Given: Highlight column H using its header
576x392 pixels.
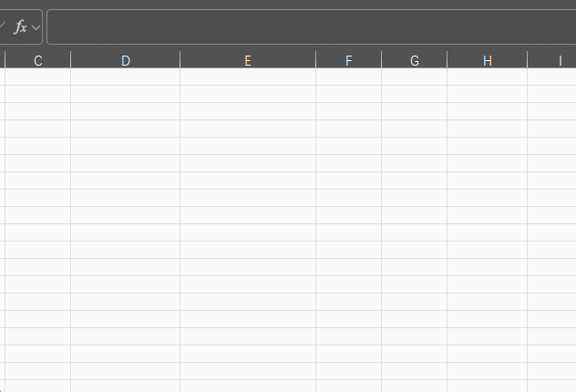Looking at the screenshot, I should tap(487, 60).
